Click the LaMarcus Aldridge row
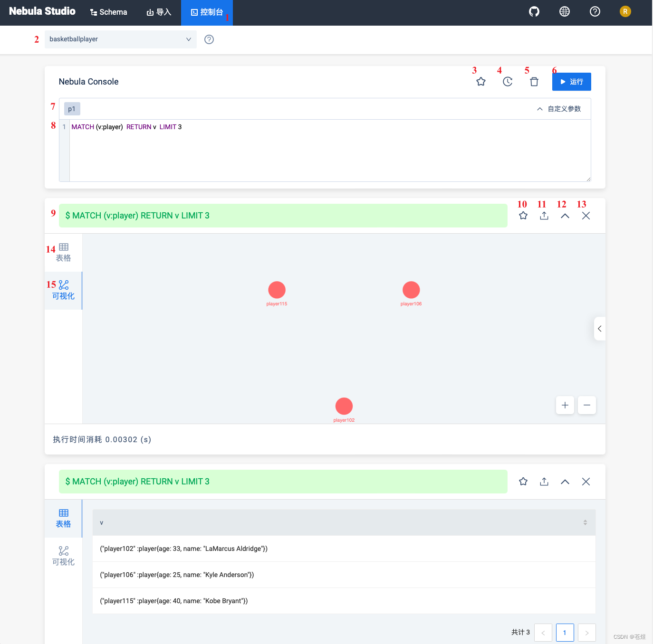Screen dimensions: 653x644 [344, 549]
